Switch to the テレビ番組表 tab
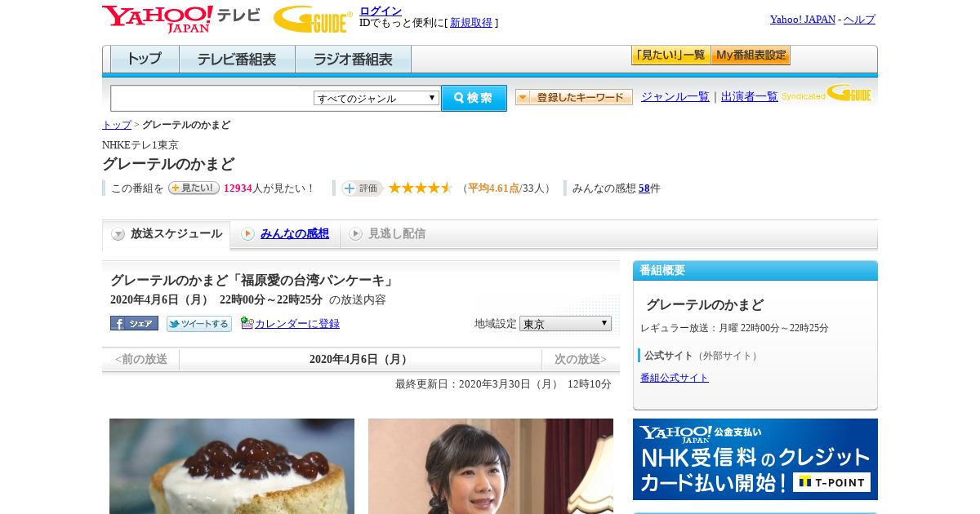Screen dimensions: 980x514 [x=237, y=60]
